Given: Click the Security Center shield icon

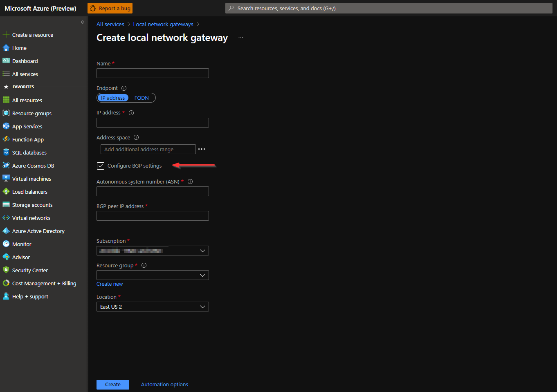Looking at the screenshot, I should pyautogui.click(x=6, y=270).
